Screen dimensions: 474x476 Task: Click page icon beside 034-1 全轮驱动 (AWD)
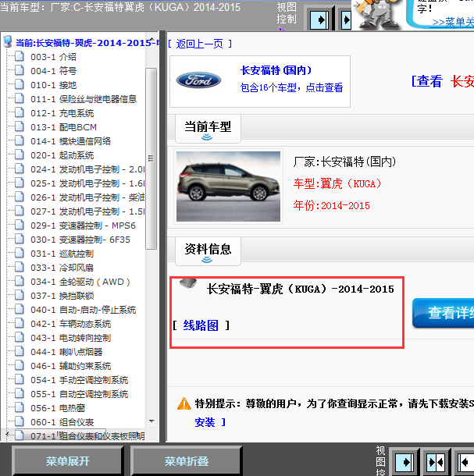20,281
